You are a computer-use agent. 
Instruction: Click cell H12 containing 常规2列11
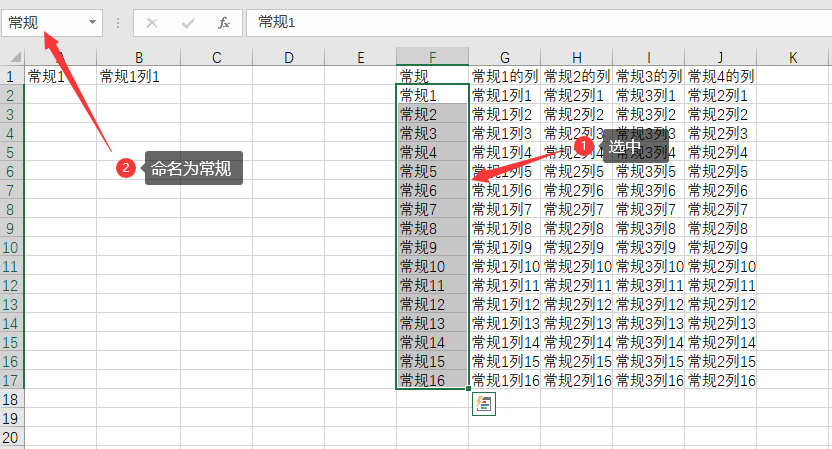tap(577, 285)
